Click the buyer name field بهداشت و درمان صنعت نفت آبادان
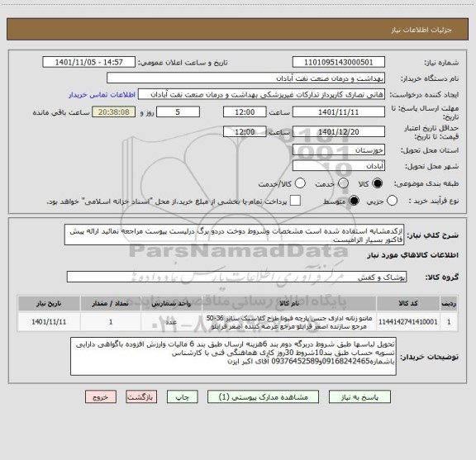The width and height of the screenshot is (476, 460). pos(246,78)
